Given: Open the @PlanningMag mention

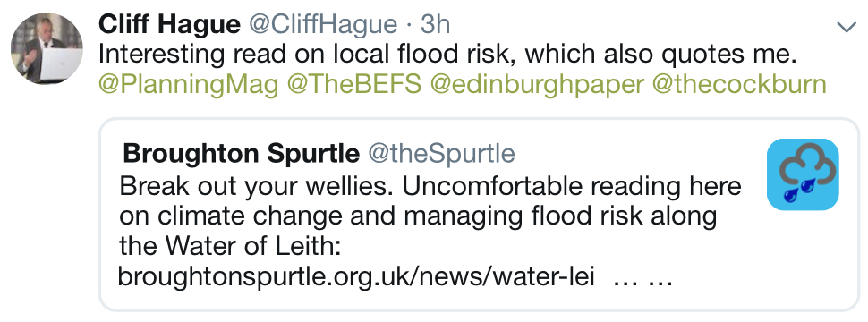Looking at the screenshot, I should click(x=188, y=85).
